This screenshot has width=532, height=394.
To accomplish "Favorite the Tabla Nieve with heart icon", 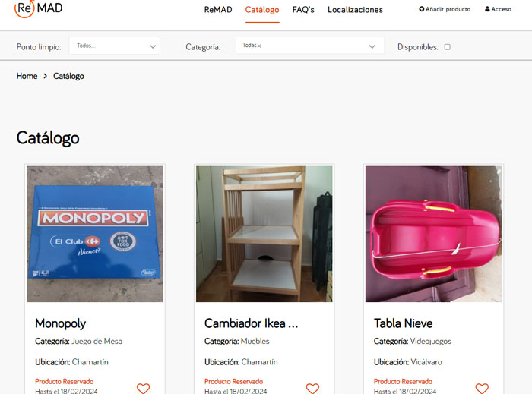I will [482, 388].
